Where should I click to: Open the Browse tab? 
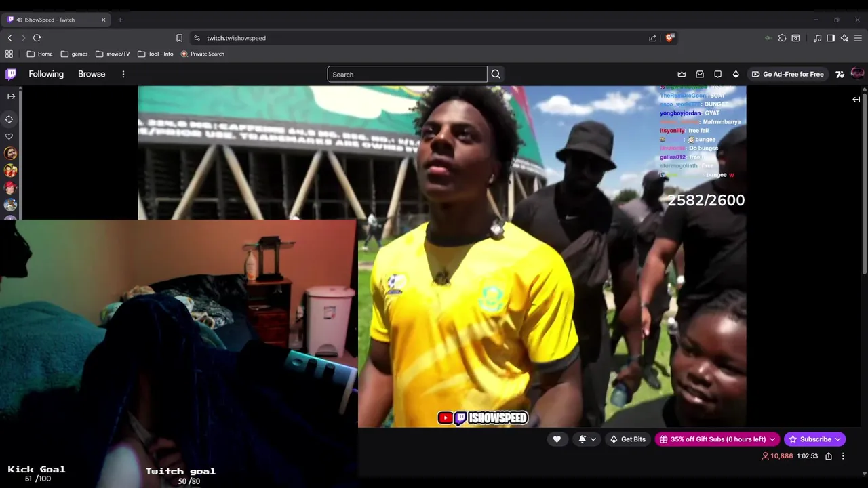click(92, 74)
